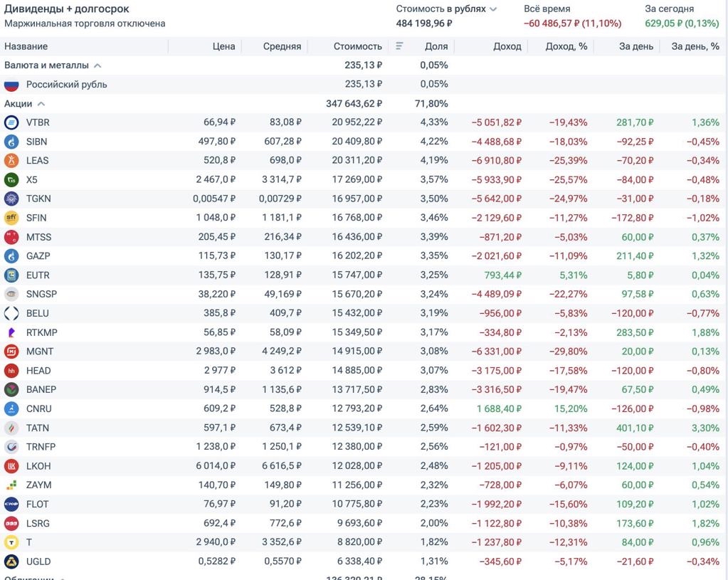Click the yellow T bank logo icon
The width and height of the screenshot is (728, 580).
[11, 542]
